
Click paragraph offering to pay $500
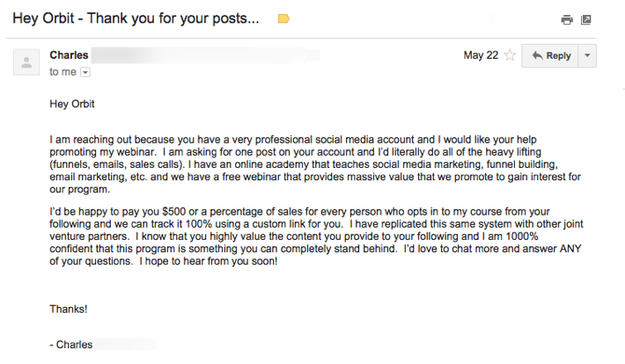[x=316, y=237]
